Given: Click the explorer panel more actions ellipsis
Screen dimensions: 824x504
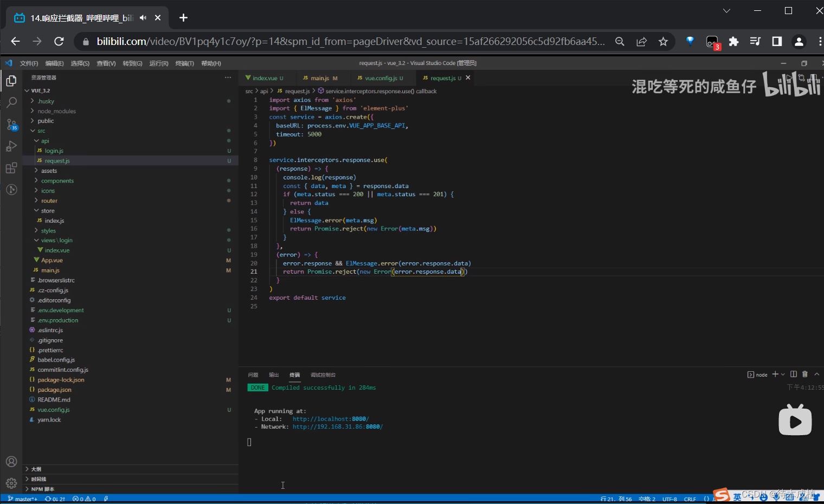Looking at the screenshot, I should point(228,77).
